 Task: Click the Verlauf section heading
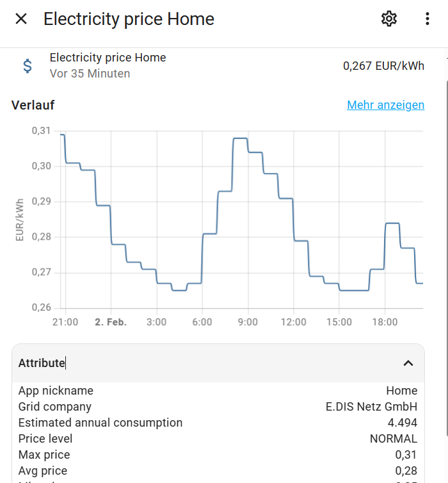coord(33,105)
